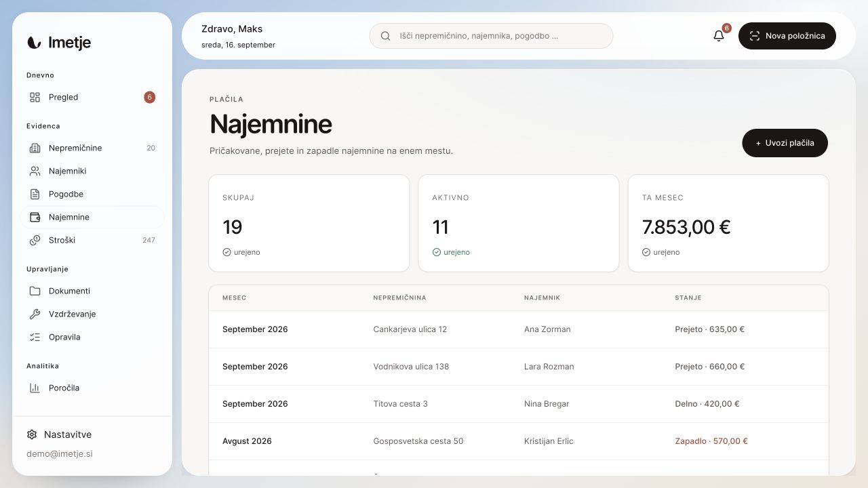Click the Dokumenti folder icon
This screenshot has height=488, width=868.
pyautogui.click(x=35, y=291)
